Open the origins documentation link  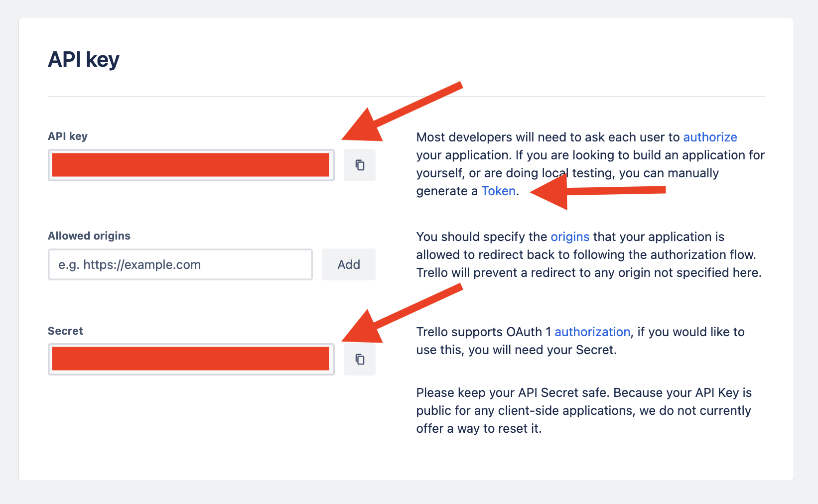570,237
